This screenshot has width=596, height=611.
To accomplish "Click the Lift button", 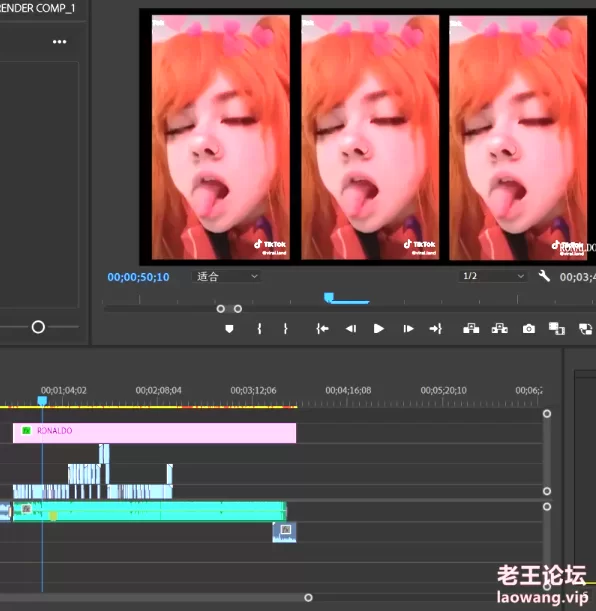I will click(471, 329).
